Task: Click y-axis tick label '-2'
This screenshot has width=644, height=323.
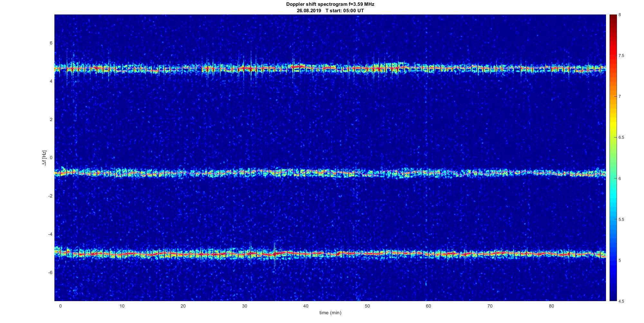Action: click(x=50, y=196)
